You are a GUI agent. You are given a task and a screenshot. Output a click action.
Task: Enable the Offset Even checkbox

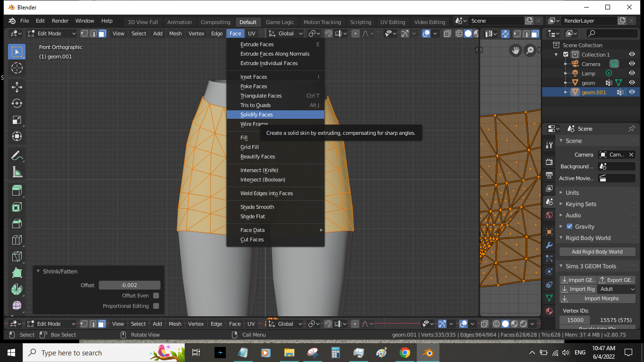156,296
